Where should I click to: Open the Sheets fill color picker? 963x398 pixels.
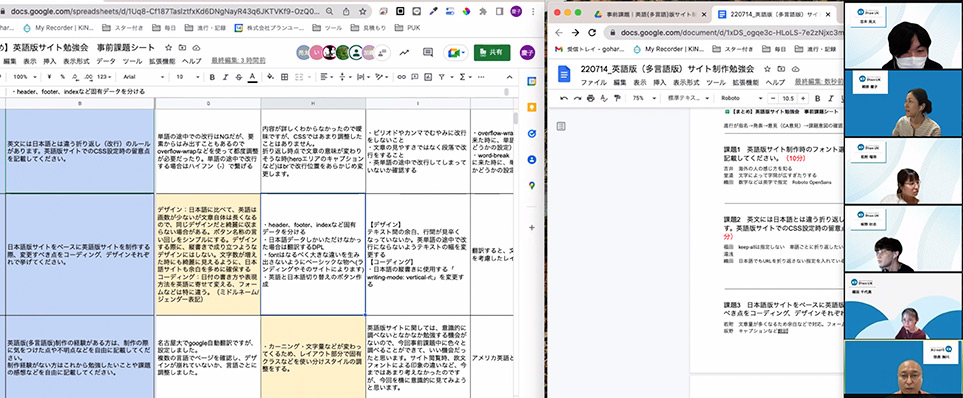click(271, 77)
